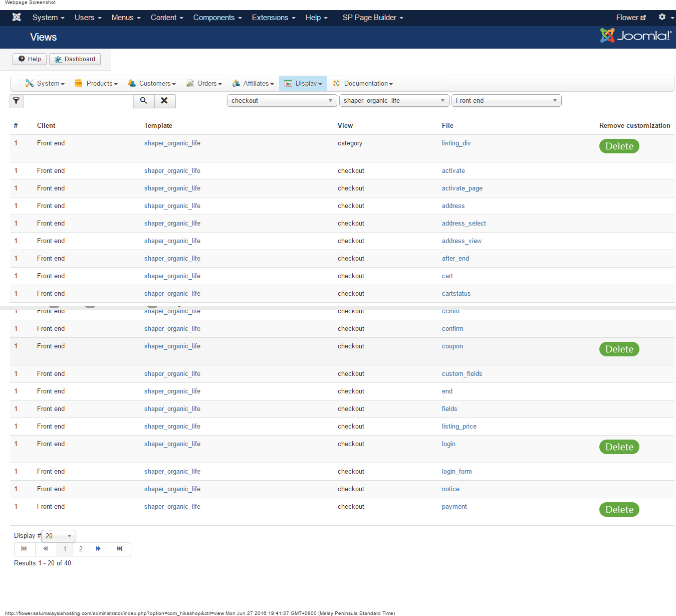This screenshot has width=676, height=616.
Task: Click the filter funnel icon
Action: [17, 101]
